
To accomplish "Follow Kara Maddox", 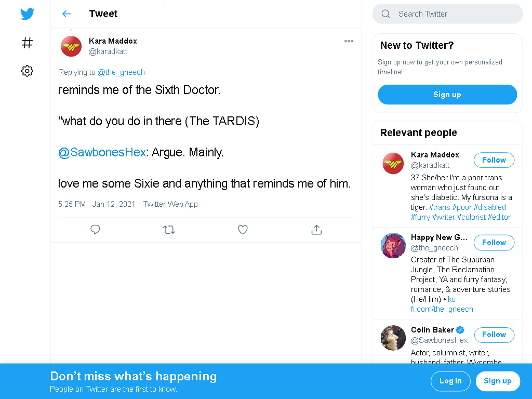I will tap(494, 160).
